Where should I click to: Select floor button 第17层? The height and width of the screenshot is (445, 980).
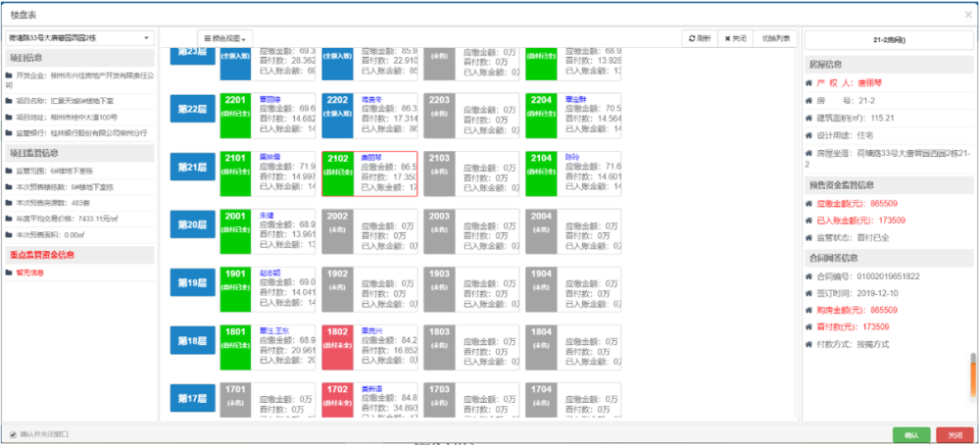click(x=192, y=398)
